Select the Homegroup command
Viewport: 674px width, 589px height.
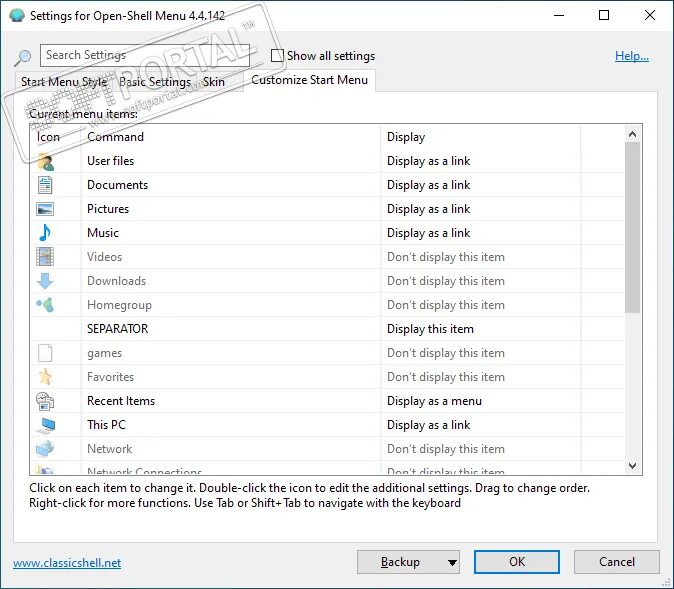[119, 305]
